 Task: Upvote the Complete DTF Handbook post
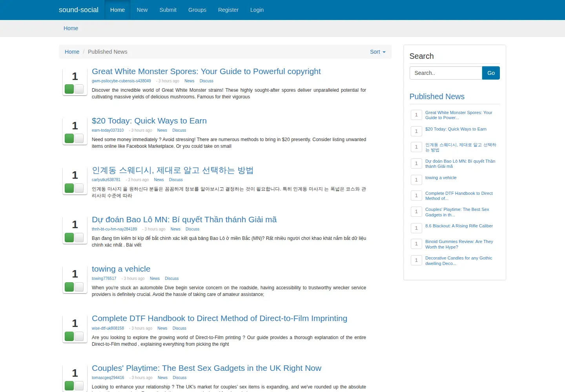pos(69,336)
